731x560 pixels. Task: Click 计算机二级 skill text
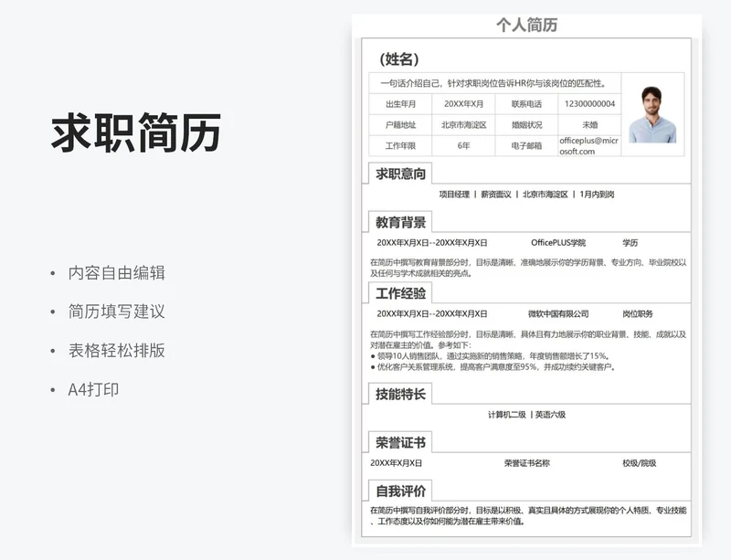coord(507,415)
